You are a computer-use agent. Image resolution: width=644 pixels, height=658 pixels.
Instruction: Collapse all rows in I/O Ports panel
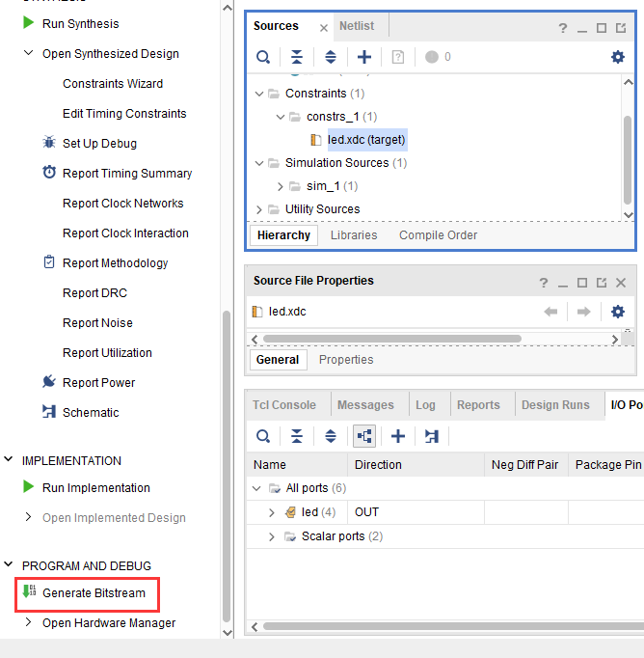297,436
